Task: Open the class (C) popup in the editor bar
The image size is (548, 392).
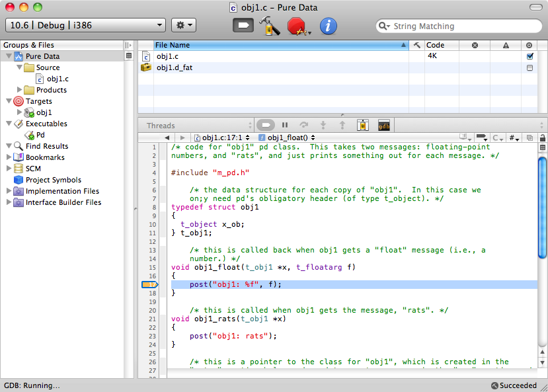Action: pyautogui.click(x=497, y=137)
